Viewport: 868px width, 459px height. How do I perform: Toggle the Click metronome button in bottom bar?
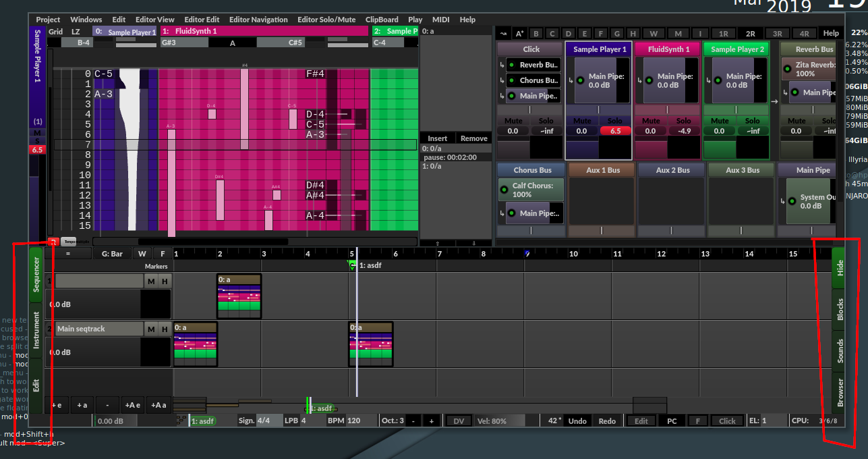(727, 421)
